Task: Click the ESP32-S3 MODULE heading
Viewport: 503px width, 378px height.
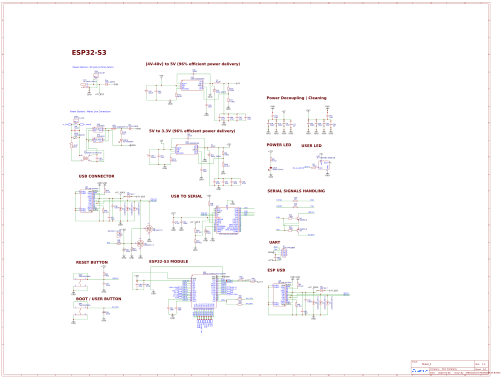Action: [x=168, y=262]
